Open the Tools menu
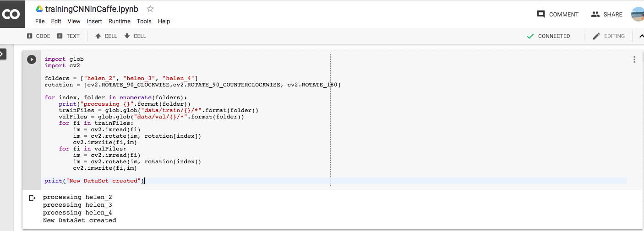644x231 pixels. tap(144, 21)
